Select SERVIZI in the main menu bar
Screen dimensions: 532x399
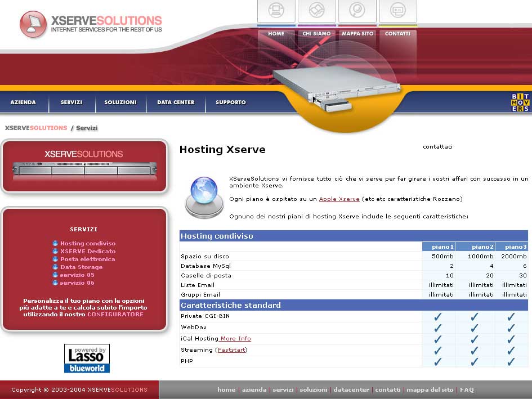point(71,102)
